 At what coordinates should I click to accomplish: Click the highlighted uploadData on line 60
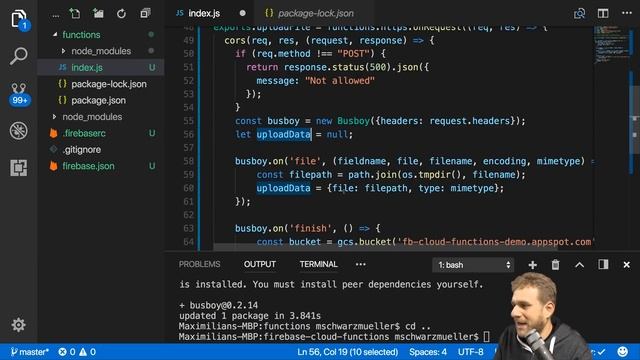pos(283,188)
